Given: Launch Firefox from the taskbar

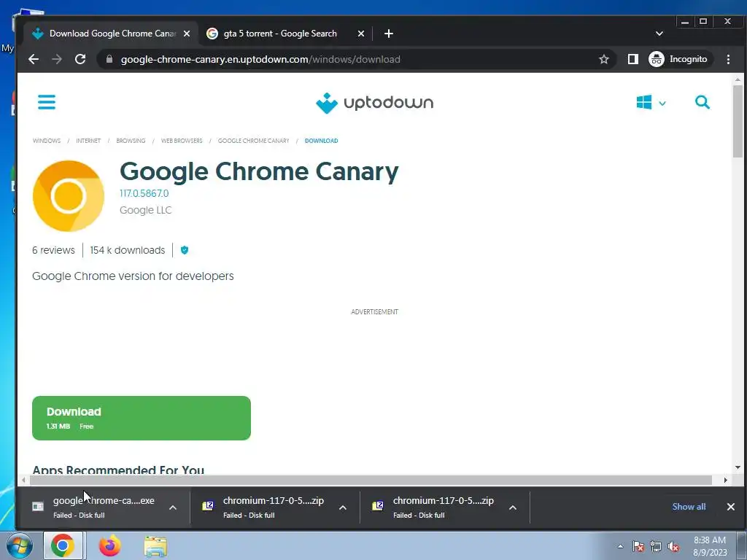Looking at the screenshot, I should pos(109,545).
